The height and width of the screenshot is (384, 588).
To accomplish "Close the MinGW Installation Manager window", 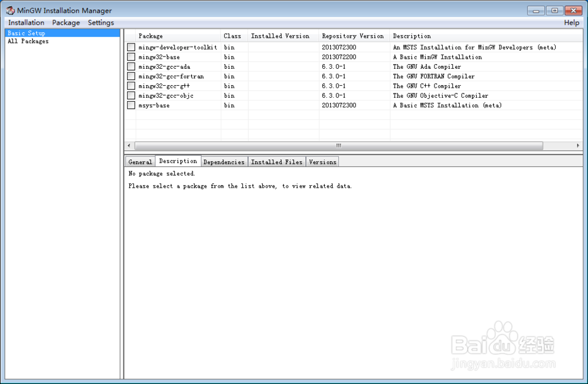I will (x=573, y=11).
